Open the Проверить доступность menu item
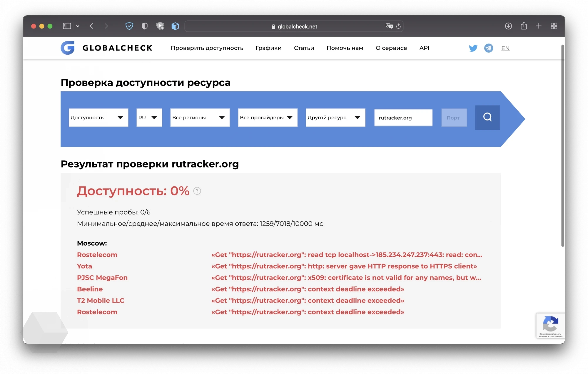Screen dimensions: 588x374 (207, 48)
